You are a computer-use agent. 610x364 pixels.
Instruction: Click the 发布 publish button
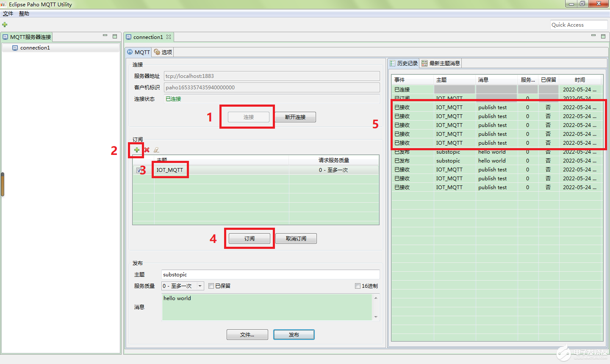pos(294,335)
